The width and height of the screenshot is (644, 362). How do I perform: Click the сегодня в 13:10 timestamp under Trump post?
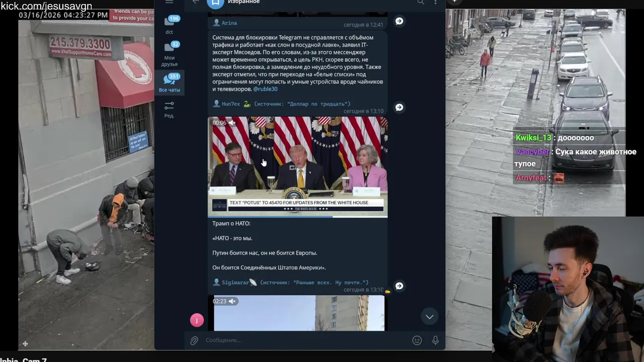pos(363,290)
